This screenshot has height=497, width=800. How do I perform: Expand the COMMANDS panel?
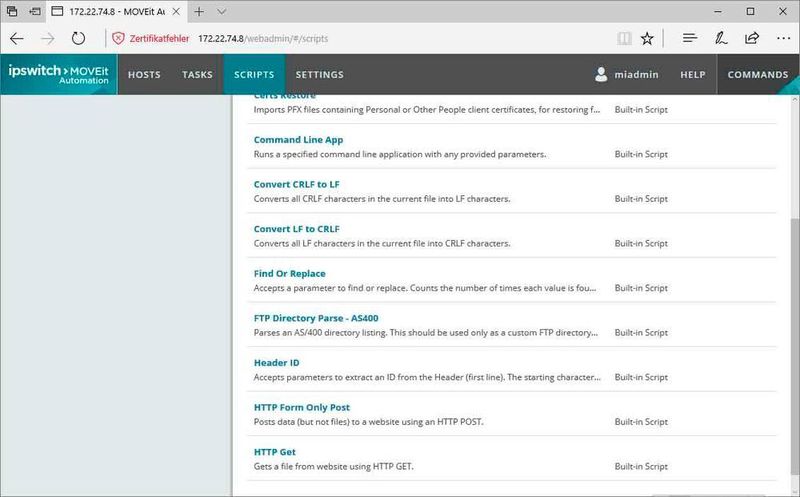pos(758,74)
